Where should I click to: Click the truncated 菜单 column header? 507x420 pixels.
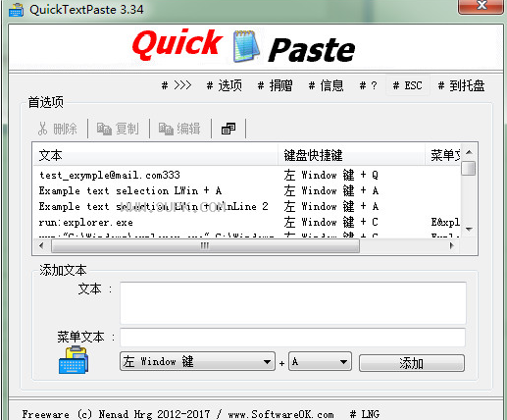click(x=443, y=155)
